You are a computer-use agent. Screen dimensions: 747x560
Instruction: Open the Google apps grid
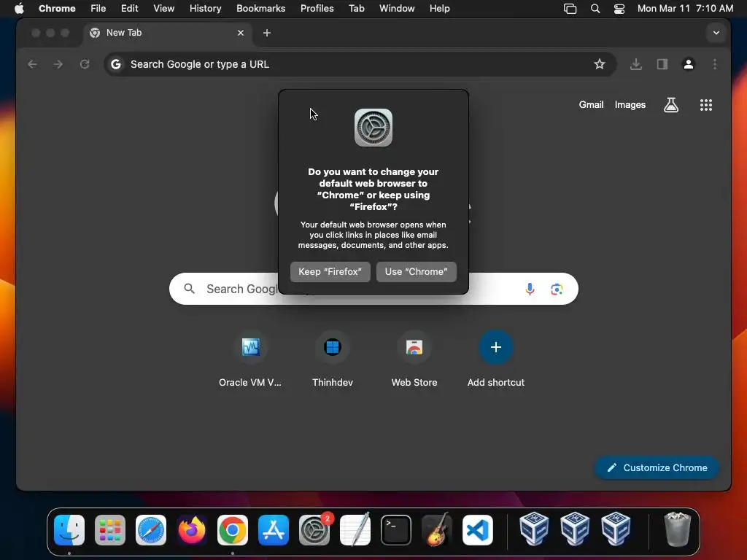[706, 105]
